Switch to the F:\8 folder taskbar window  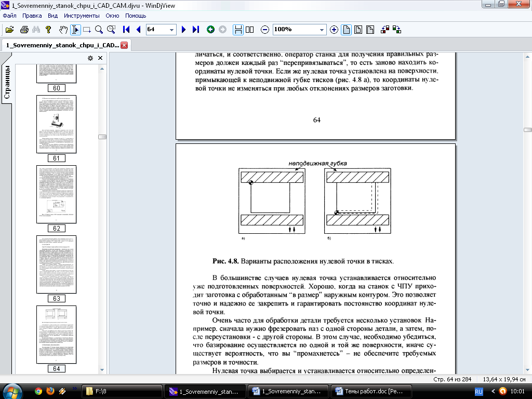[122, 392]
